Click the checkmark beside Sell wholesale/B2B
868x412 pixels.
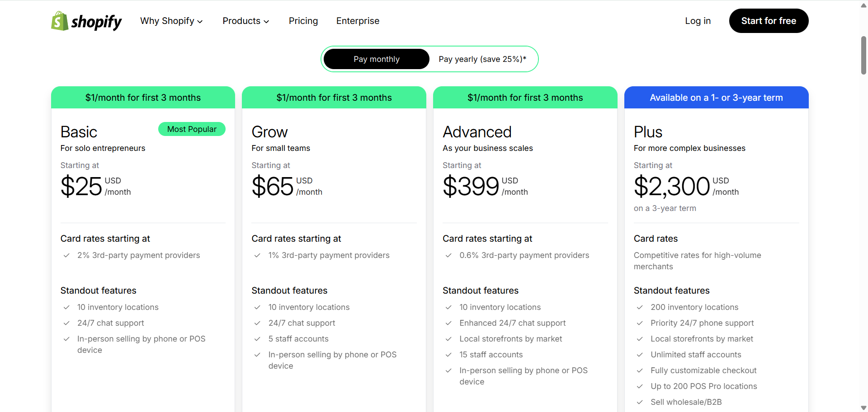pos(640,402)
